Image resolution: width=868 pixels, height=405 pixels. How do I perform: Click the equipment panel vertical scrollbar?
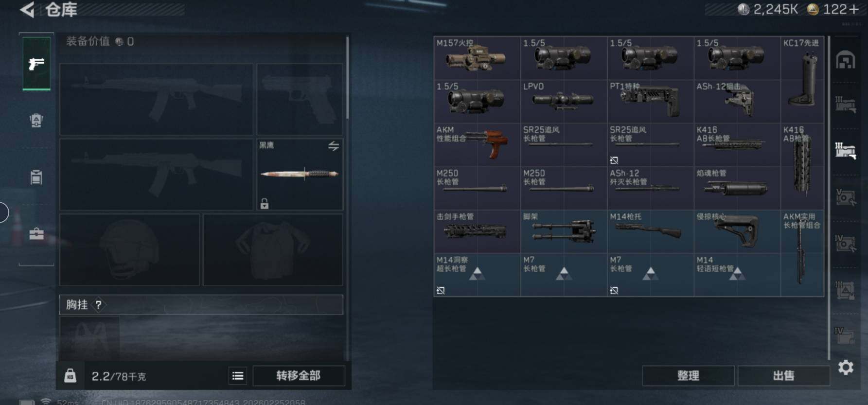point(347,78)
